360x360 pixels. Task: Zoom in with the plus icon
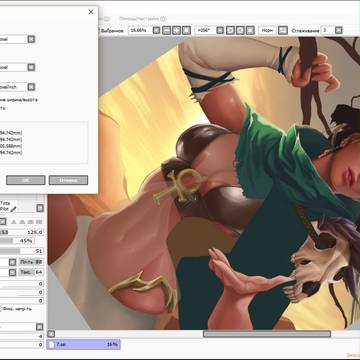(x=176, y=30)
